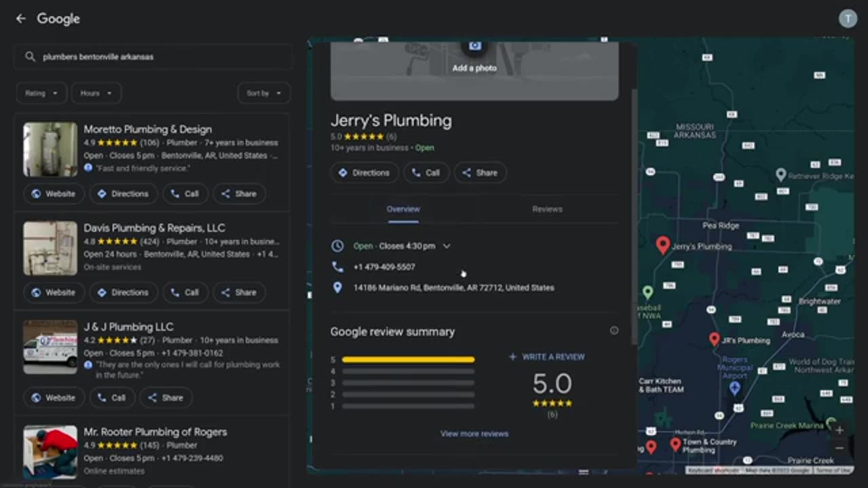Visit J & J Plumbing website

tap(54, 398)
